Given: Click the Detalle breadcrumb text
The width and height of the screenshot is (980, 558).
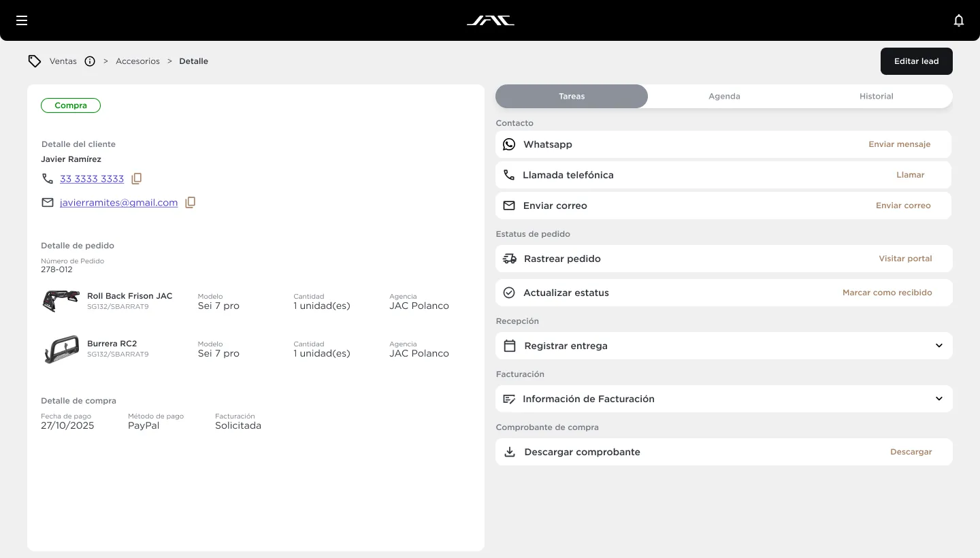Looking at the screenshot, I should coord(194,61).
